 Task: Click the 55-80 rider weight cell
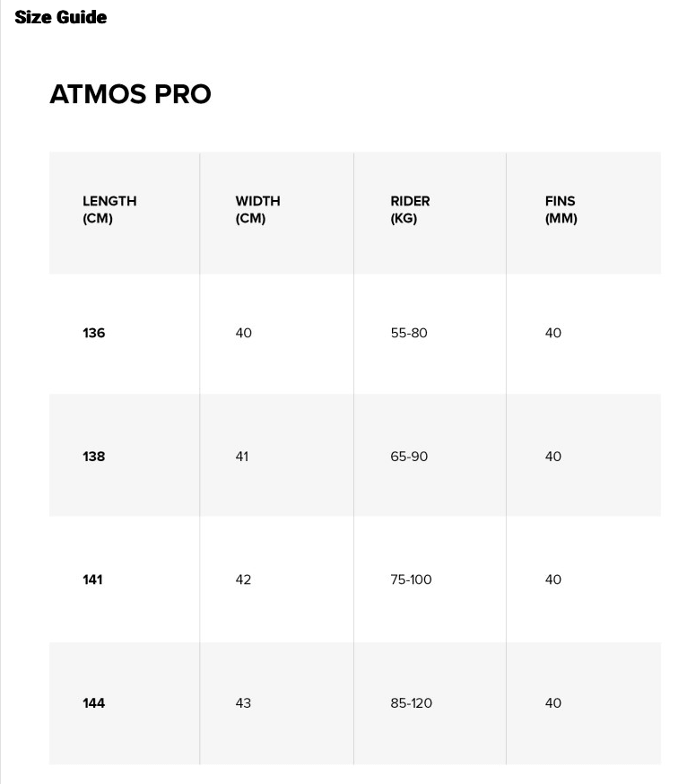(x=409, y=333)
